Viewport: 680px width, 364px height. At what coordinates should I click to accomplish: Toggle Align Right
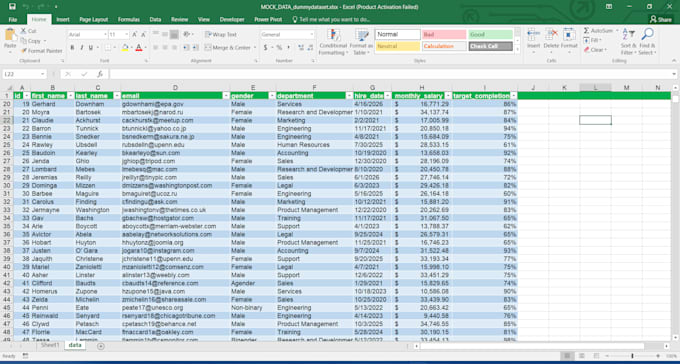pyautogui.click(x=174, y=47)
